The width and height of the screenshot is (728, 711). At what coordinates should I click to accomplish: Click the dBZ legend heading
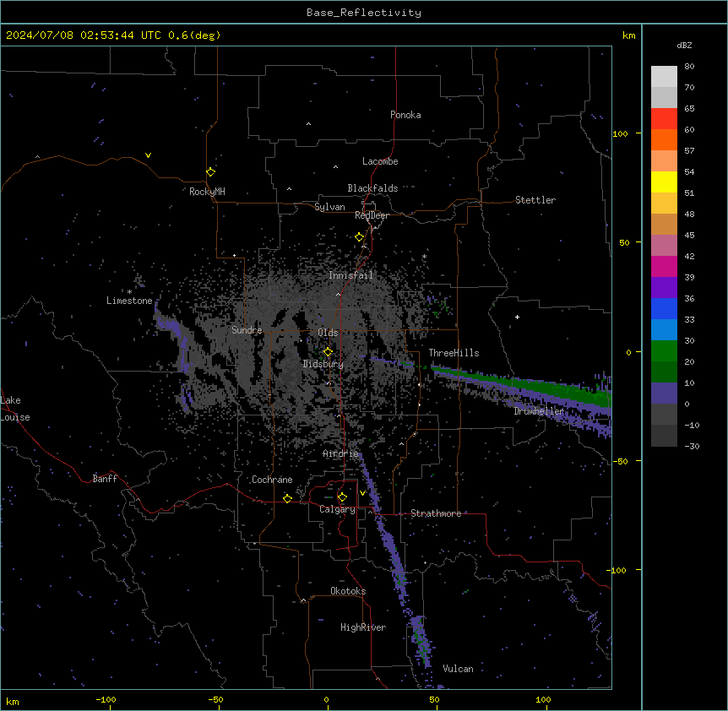[684, 45]
